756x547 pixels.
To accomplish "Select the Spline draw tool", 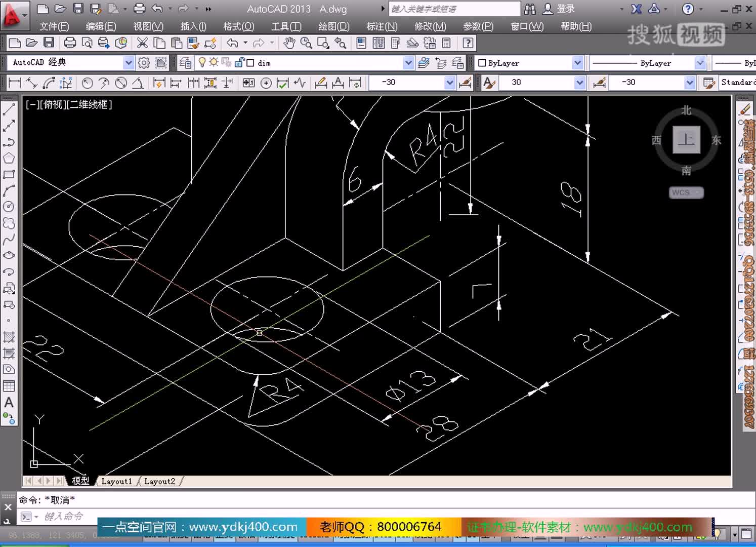I will [9, 239].
